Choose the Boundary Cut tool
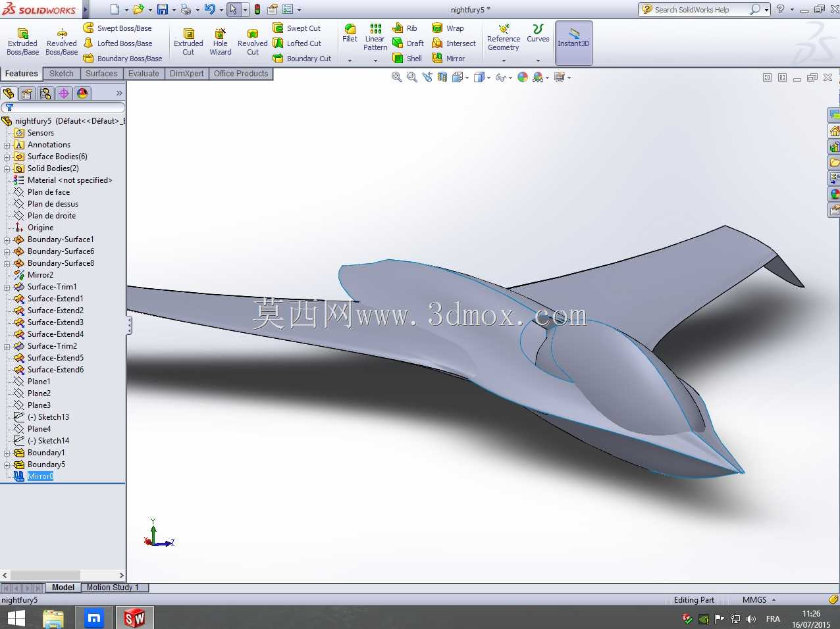840x629 pixels. (302, 59)
